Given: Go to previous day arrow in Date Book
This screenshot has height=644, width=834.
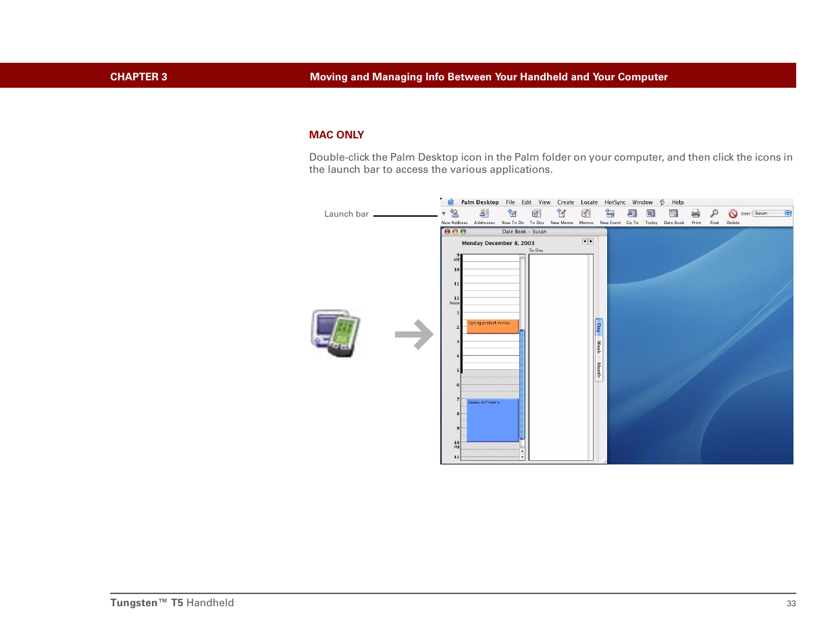Looking at the screenshot, I should coord(585,241).
